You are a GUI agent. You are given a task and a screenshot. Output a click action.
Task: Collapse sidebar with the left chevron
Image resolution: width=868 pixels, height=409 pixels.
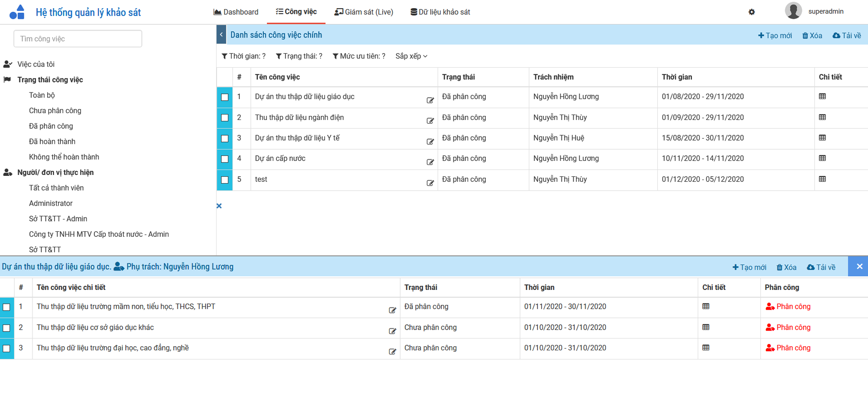(x=221, y=35)
